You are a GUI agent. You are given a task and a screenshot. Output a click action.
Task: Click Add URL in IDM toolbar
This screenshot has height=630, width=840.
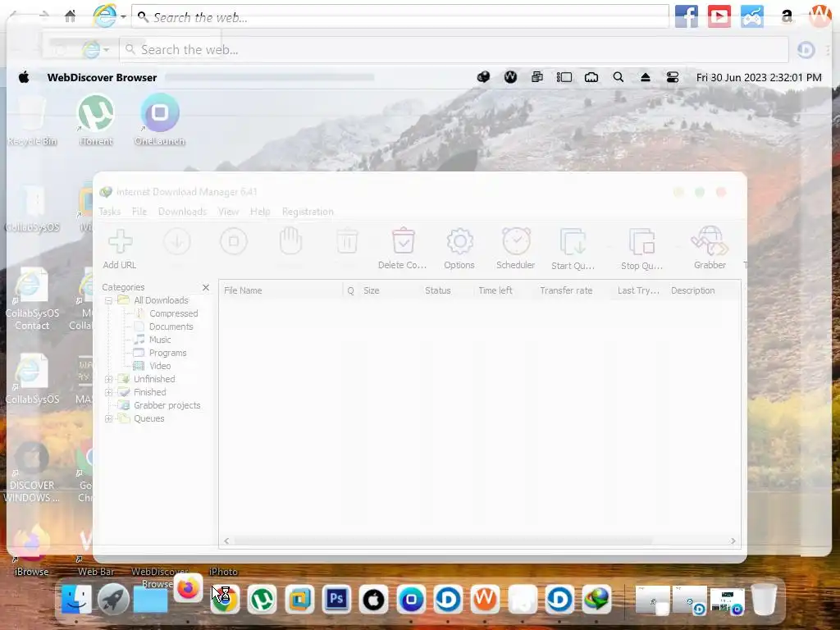[120, 249]
